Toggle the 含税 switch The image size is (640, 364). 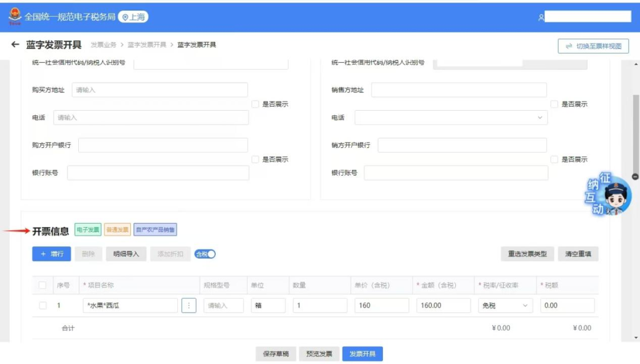(205, 254)
